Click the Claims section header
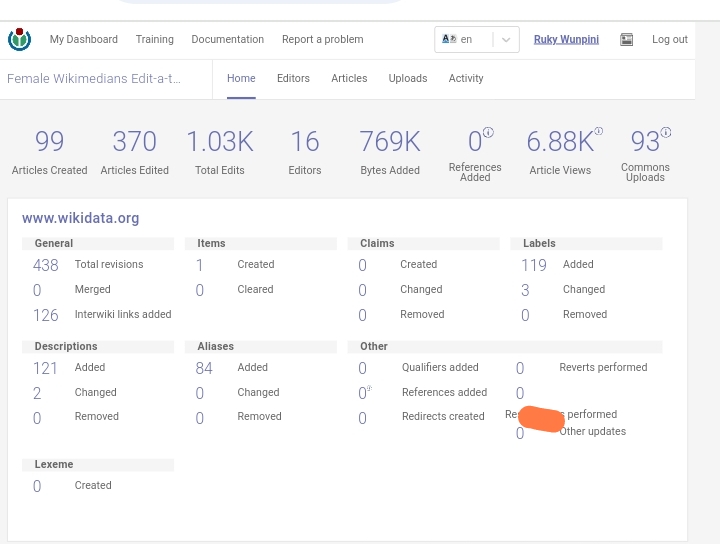 point(423,243)
